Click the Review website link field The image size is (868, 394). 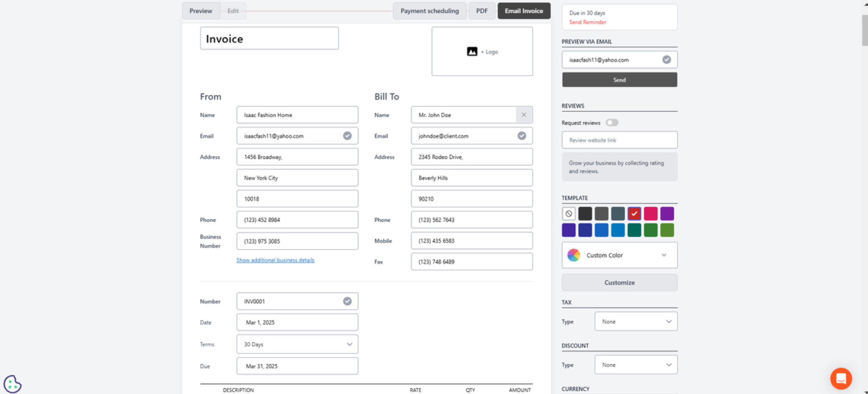point(619,140)
